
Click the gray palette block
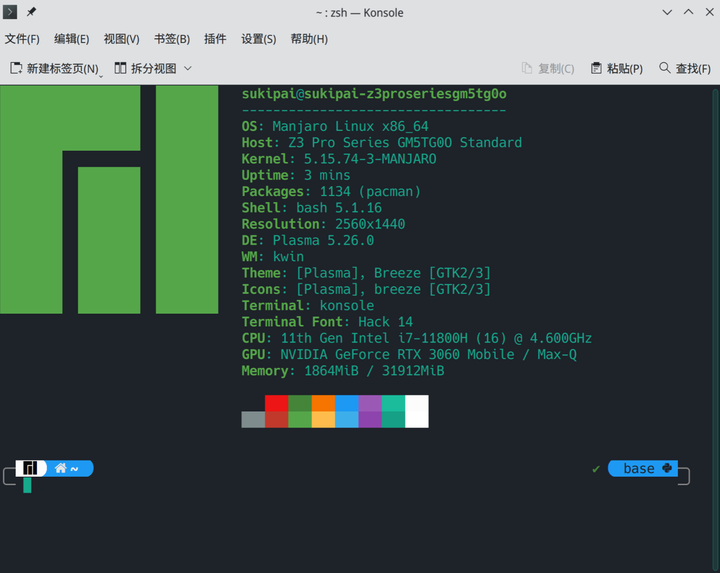coord(253,420)
